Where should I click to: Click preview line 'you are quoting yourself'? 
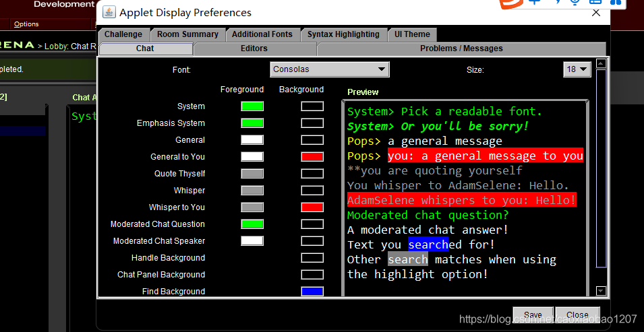click(x=435, y=171)
